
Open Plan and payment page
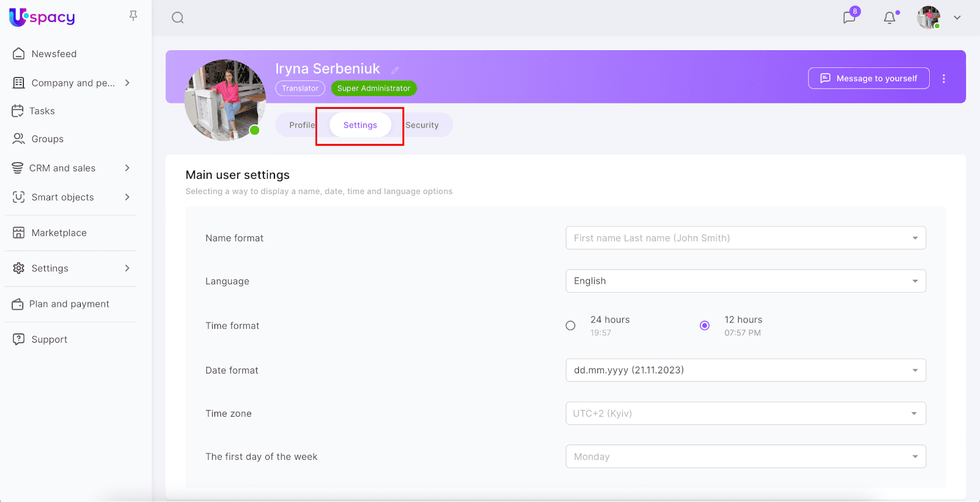(x=69, y=304)
